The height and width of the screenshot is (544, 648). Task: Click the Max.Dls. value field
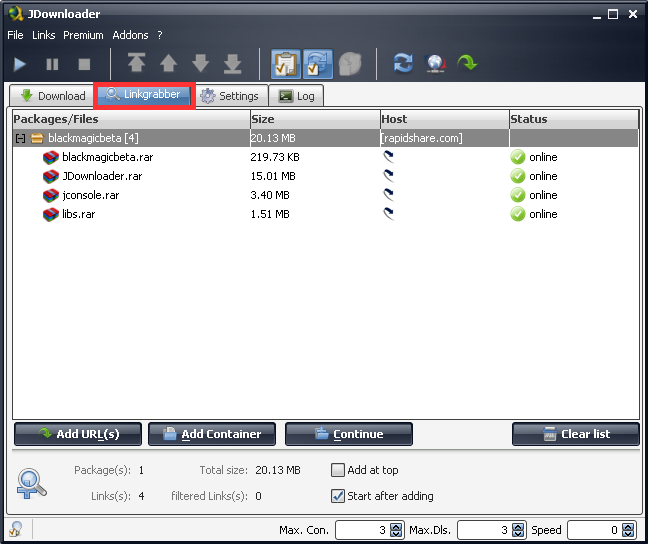point(485,530)
